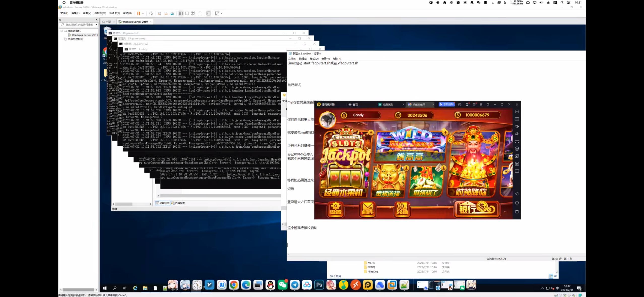This screenshot has height=297, width=644.
Task: Open the 邮件 mail button in the game
Action: point(368,209)
